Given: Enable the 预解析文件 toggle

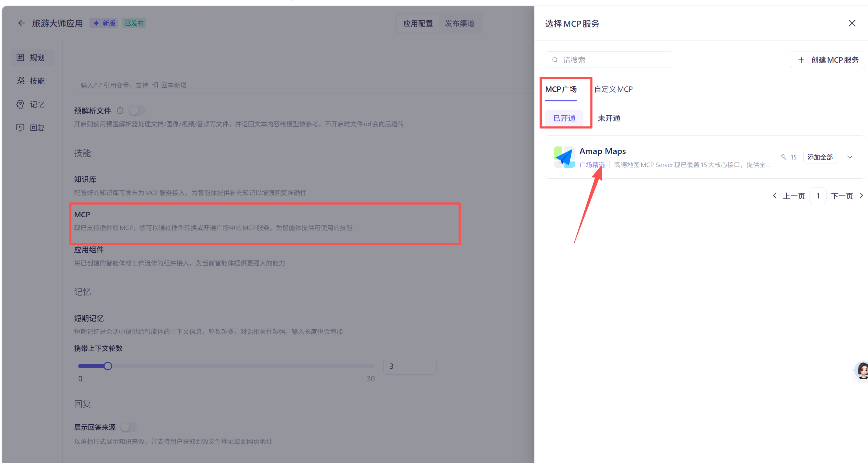Looking at the screenshot, I should point(137,110).
